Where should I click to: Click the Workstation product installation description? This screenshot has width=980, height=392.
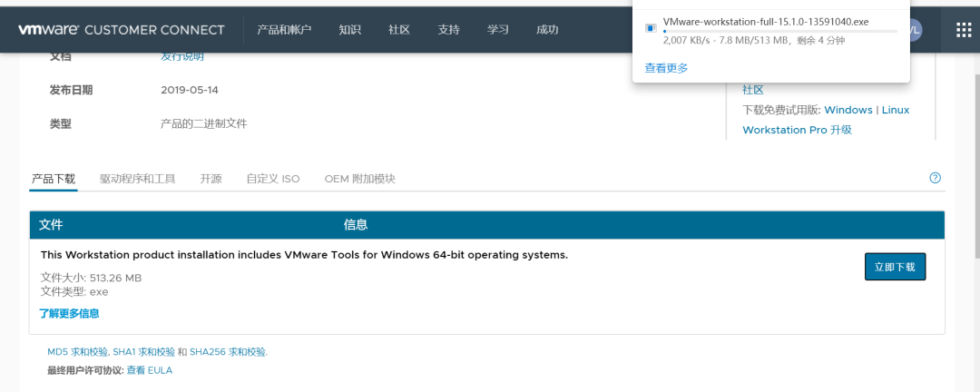[x=304, y=255]
